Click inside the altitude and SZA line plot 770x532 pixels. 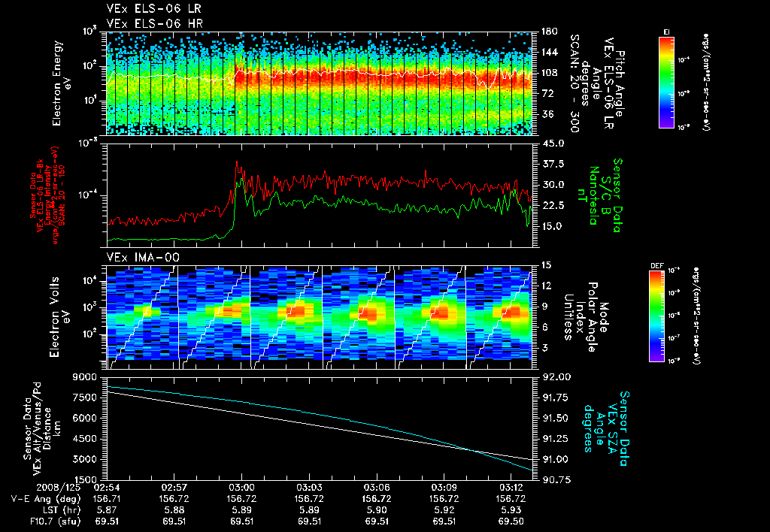click(320, 428)
